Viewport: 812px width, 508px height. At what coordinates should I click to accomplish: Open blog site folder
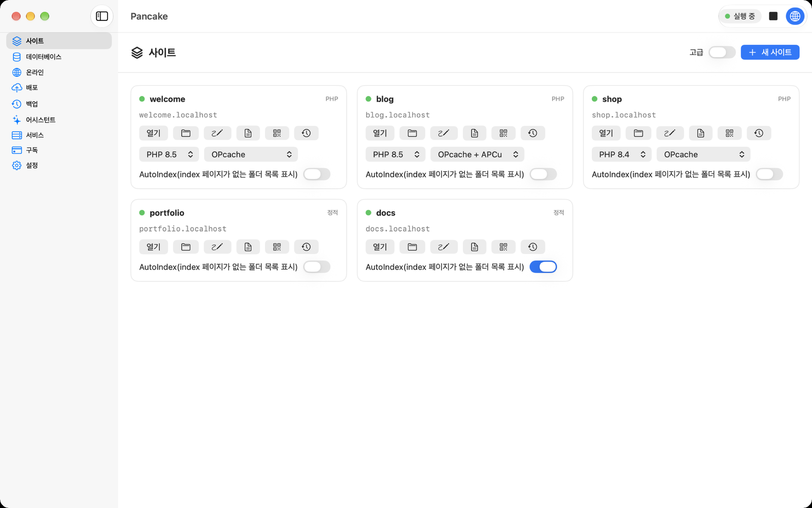pos(412,133)
